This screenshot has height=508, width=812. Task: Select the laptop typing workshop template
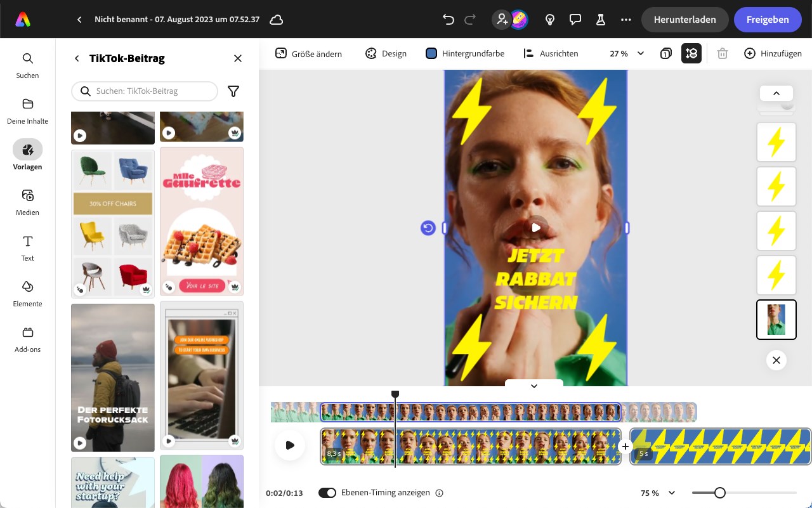202,375
